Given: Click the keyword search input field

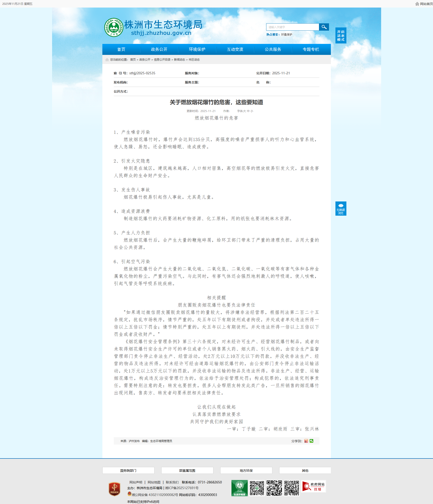Looking at the screenshot, I should [x=292, y=27].
